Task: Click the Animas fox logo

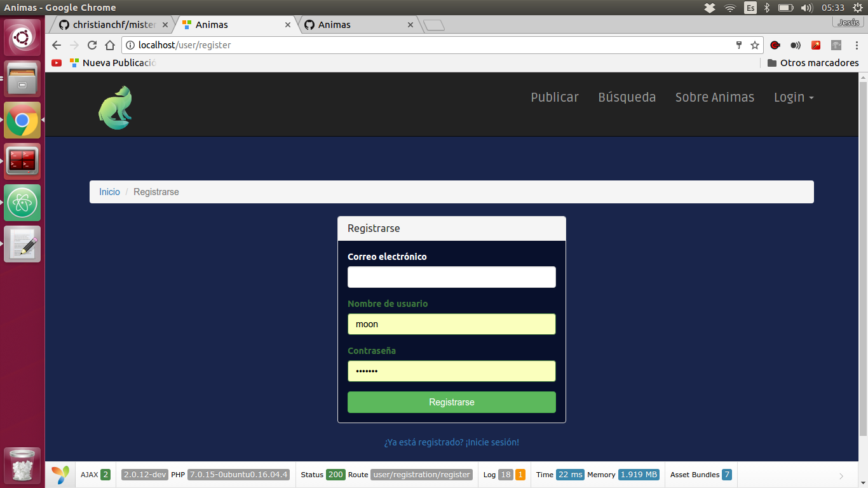Action: tap(115, 107)
